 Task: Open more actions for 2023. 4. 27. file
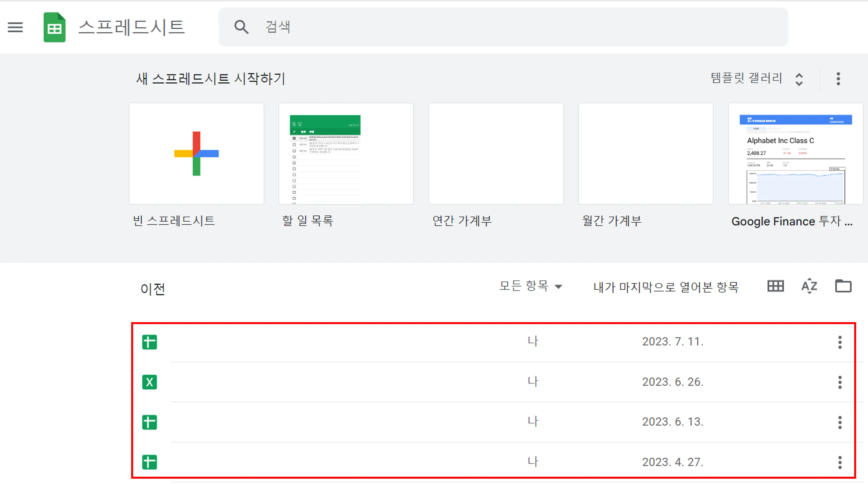[840, 463]
